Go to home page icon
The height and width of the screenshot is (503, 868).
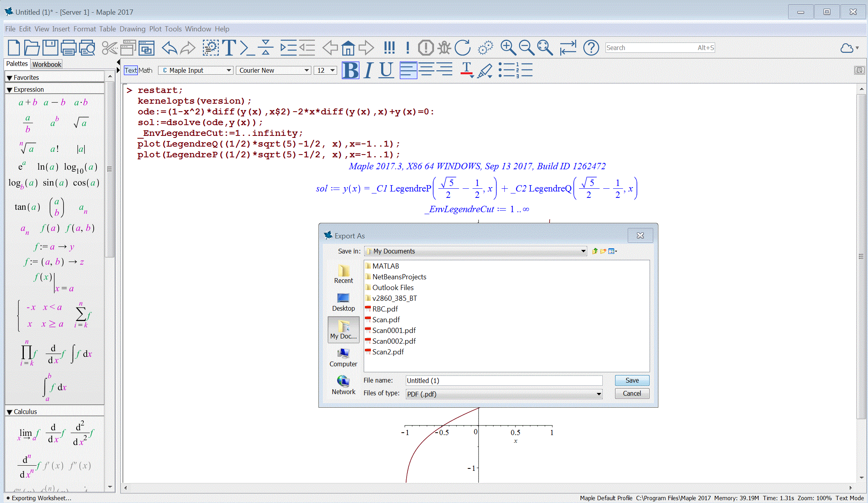coord(348,48)
